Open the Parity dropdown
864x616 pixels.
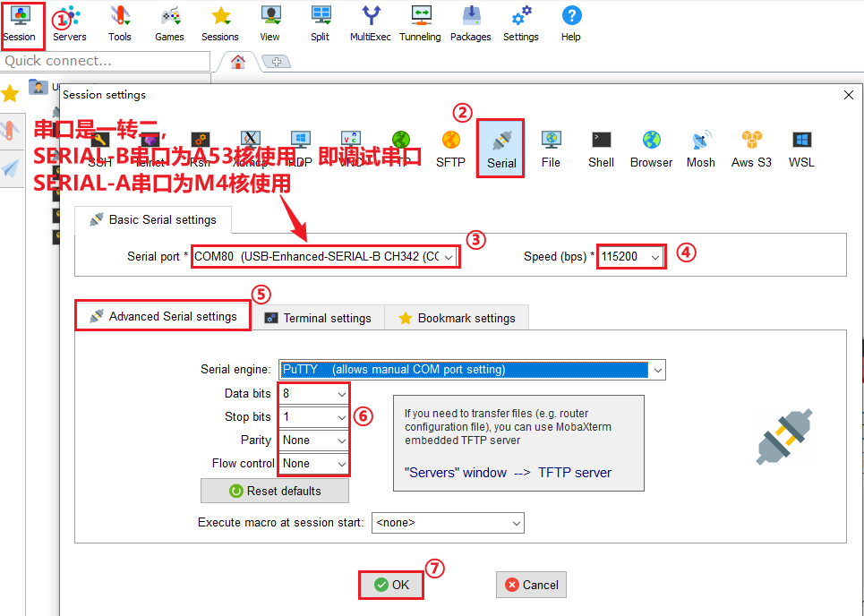click(314, 441)
